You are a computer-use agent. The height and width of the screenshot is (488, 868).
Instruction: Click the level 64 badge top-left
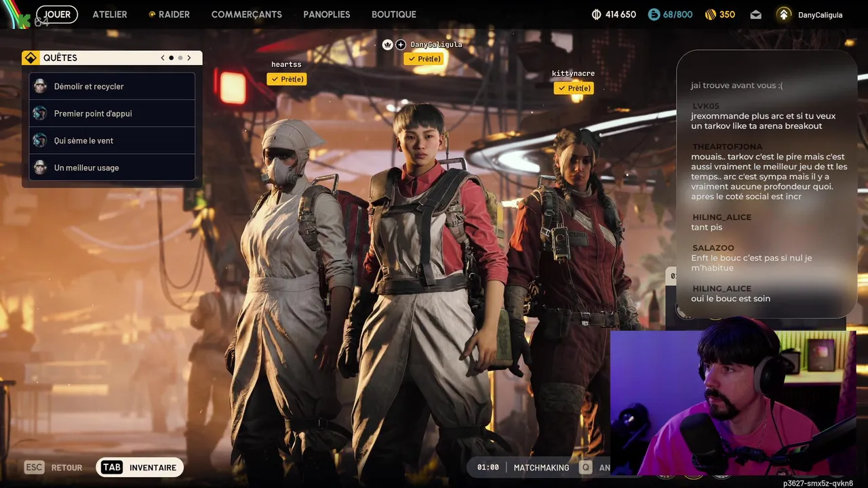click(41, 22)
